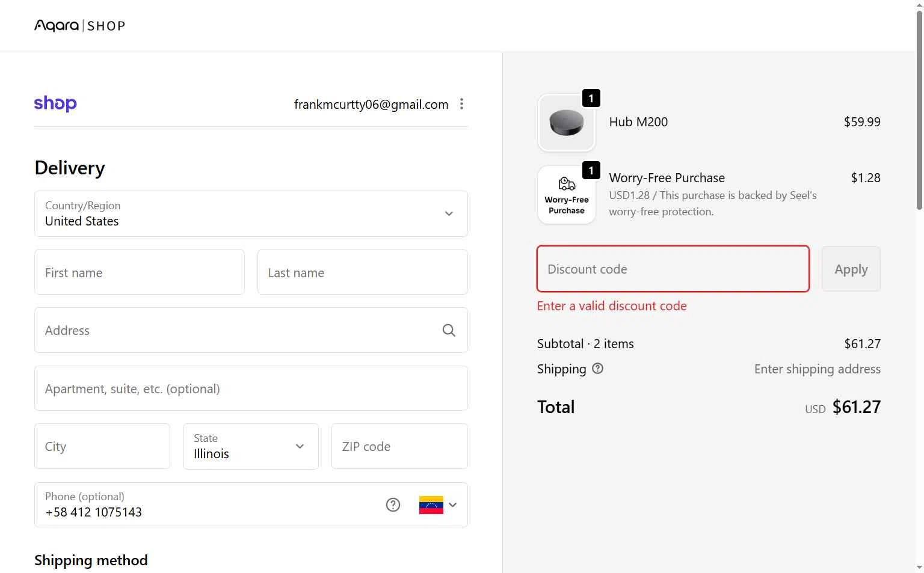Click the $59.99 price
This screenshot has width=924, height=573.
tap(862, 122)
